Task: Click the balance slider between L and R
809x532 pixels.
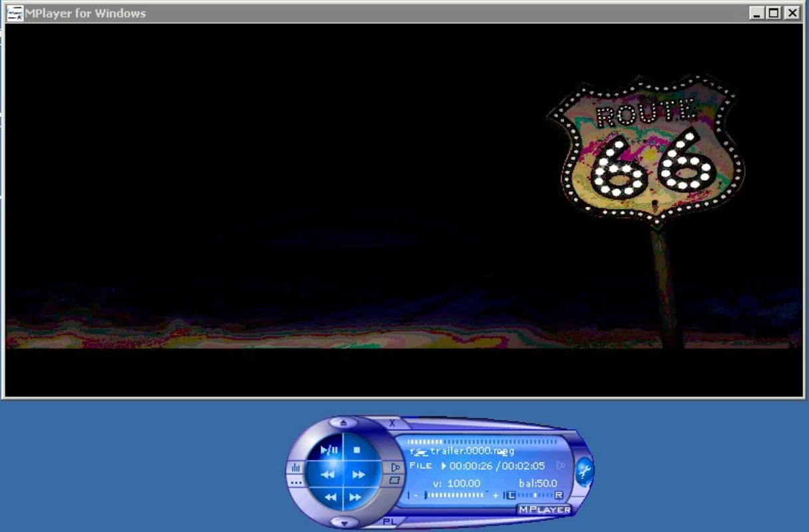Action: tap(535, 495)
